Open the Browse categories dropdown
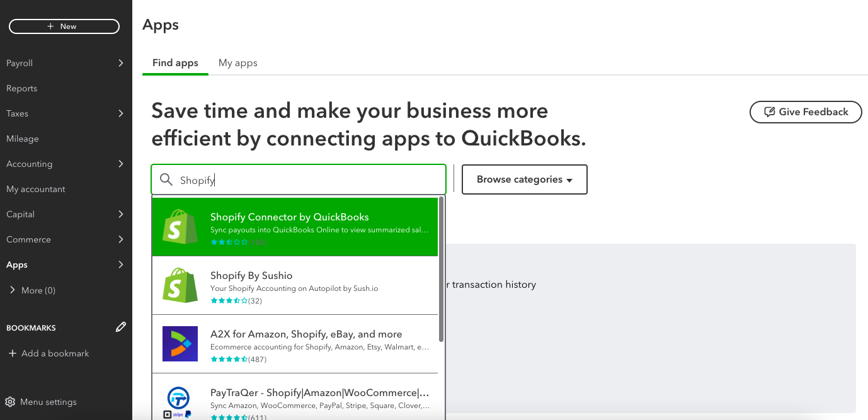This screenshot has height=420, width=868. coord(525,179)
